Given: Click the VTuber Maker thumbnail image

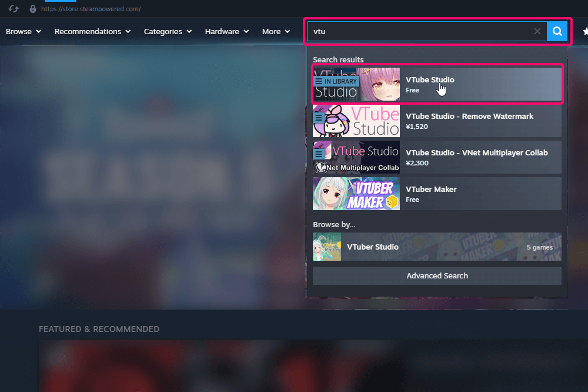Looking at the screenshot, I should [x=356, y=194].
